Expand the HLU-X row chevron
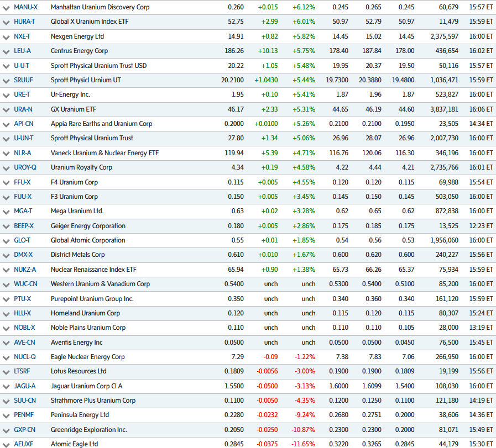The width and height of the screenshot is (496, 448). [6, 314]
